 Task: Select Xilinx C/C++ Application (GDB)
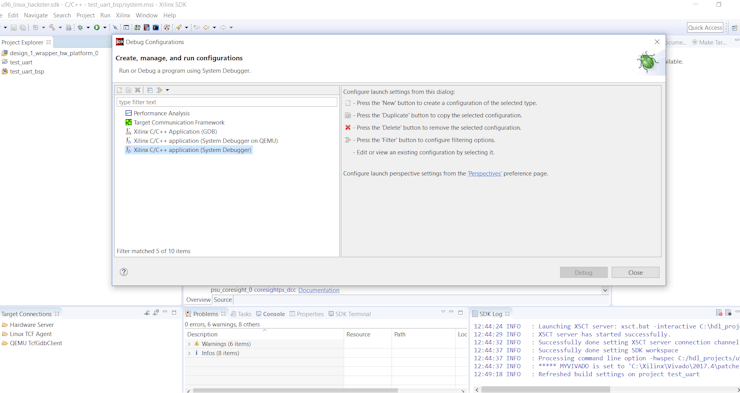click(x=171, y=132)
